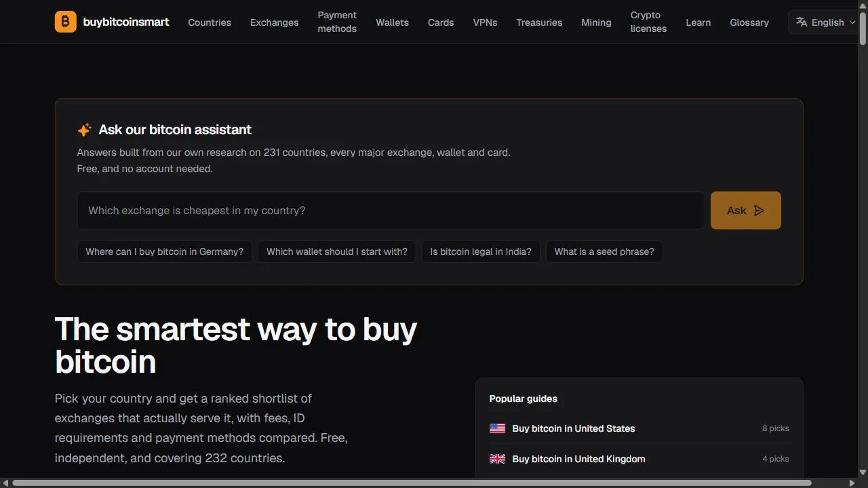
Task: Select 'Is bitcoin legal in India?' suggestion
Action: [481, 251]
